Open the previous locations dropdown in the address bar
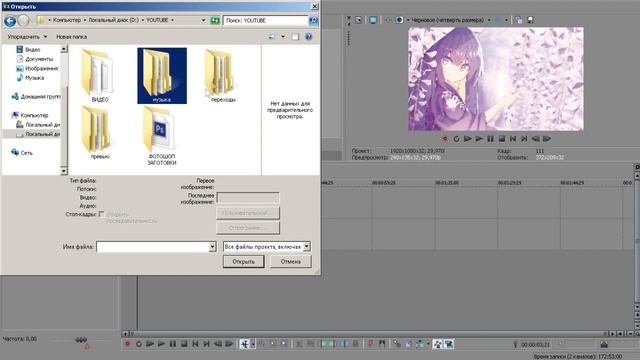 point(203,20)
